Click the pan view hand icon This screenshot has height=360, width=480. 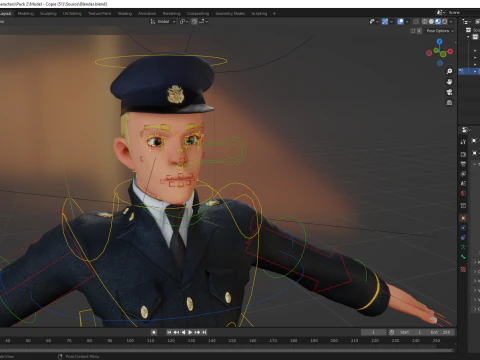(x=449, y=82)
